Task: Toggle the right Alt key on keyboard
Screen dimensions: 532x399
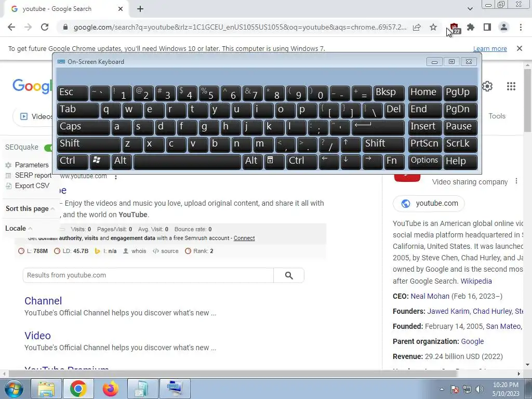Action: click(x=252, y=162)
